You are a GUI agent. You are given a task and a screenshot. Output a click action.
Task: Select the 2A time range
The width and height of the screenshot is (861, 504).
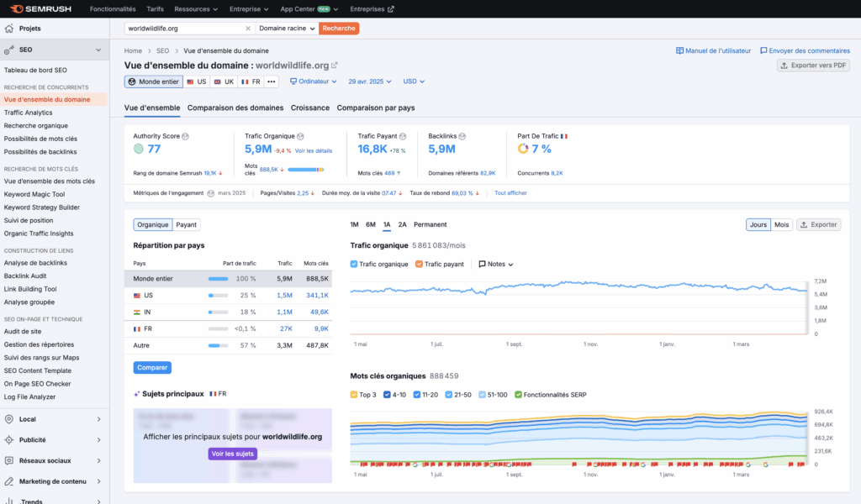[x=403, y=225]
